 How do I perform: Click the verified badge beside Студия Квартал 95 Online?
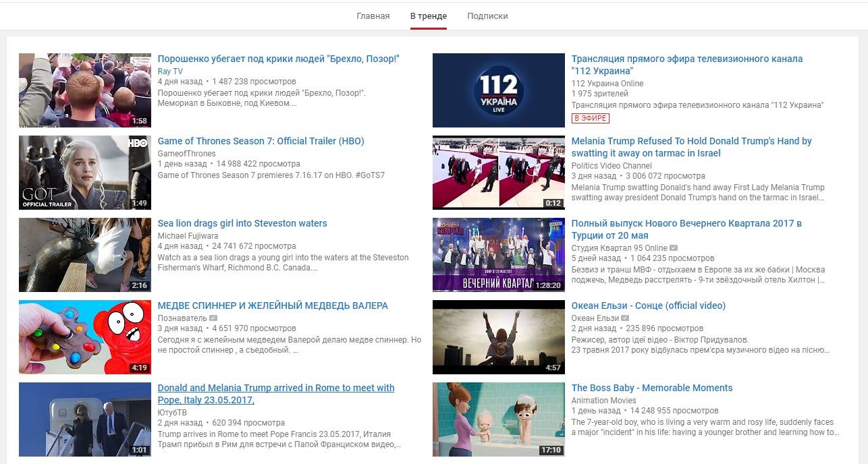(x=674, y=248)
